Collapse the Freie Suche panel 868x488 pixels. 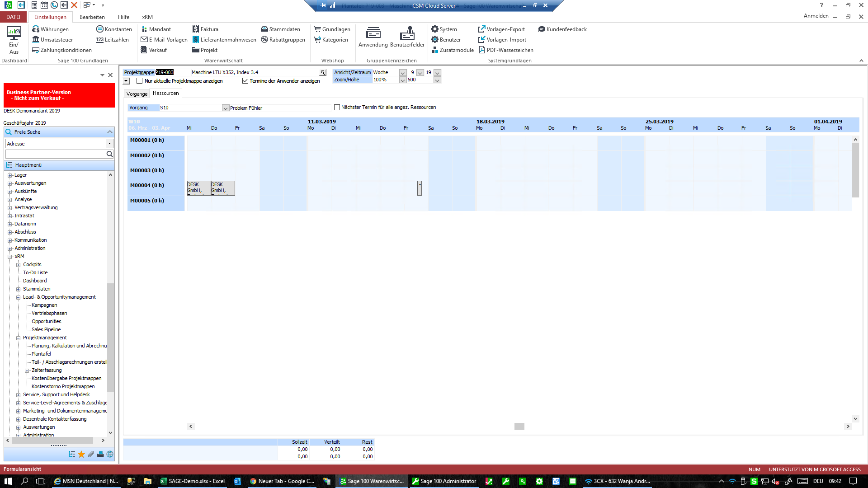coord(109,132)
